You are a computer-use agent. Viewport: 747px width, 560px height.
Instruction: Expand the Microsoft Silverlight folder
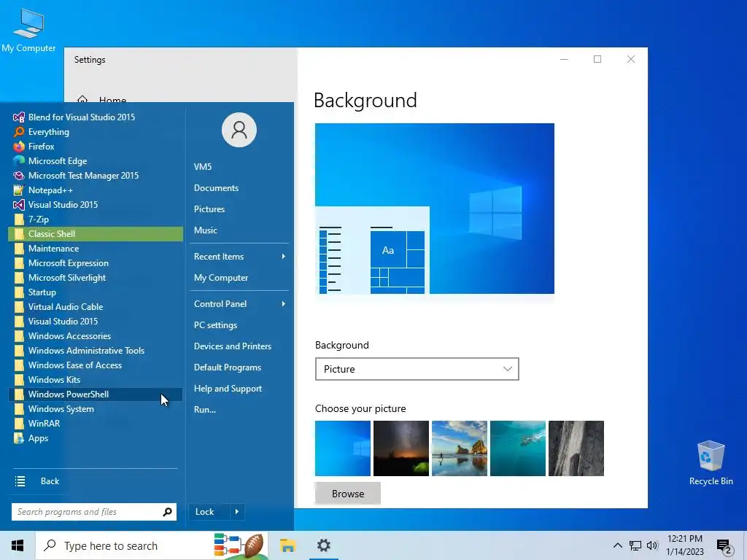pyautogui.click(x=96, y=278)
